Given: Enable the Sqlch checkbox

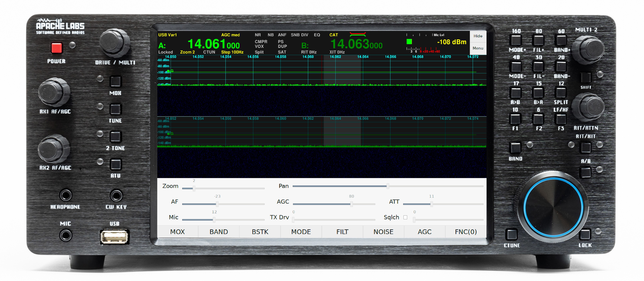Looking at the screenshot, I should coord(405,217).
